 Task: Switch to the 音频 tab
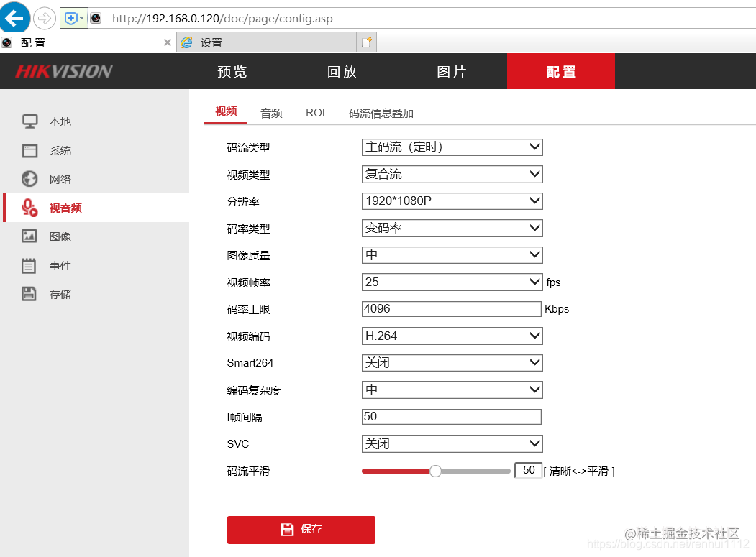pos(271,112)
